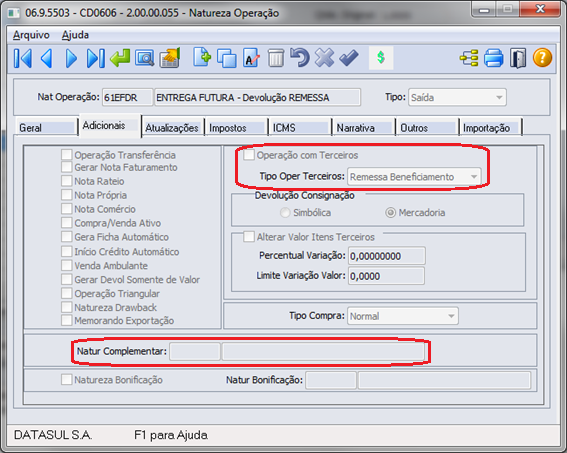The width and height of the screenshot is (567, 453).
Task: Click the green dollar sign icon
Action: click(381, 58)
